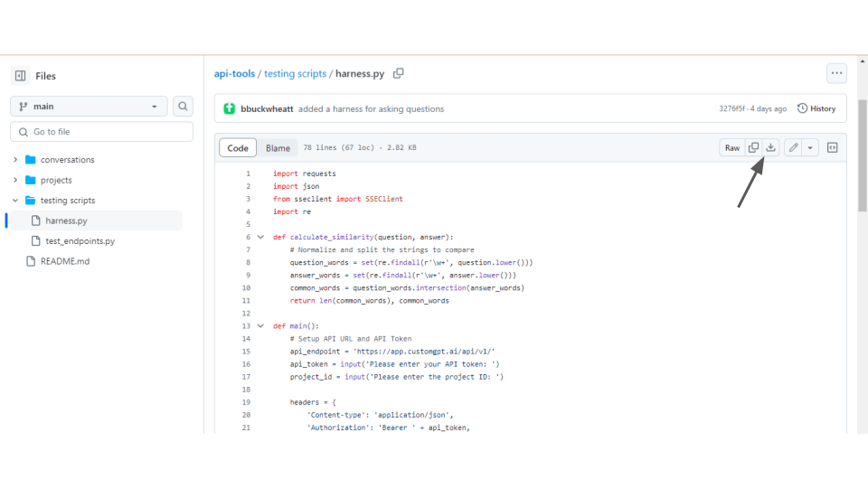Viewport: 868px width, 488px height.
Task: Open the main branch dropdown
Action: [x=89, y=107]
